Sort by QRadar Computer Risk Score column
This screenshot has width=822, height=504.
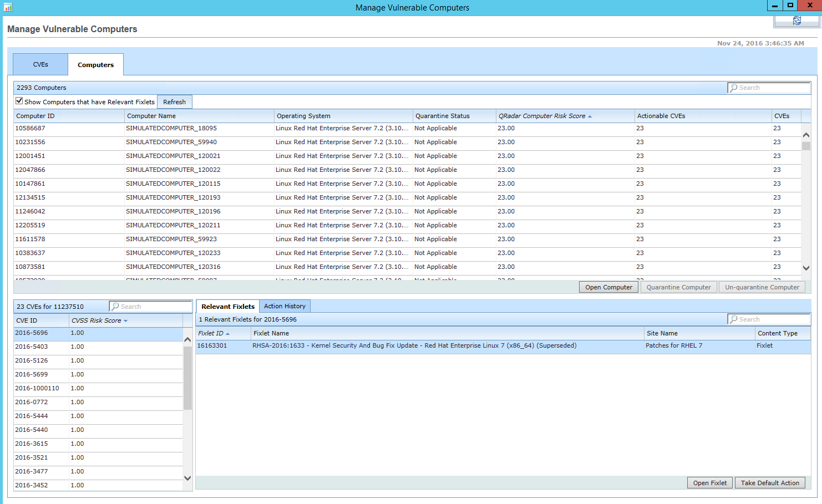(541, 116)
